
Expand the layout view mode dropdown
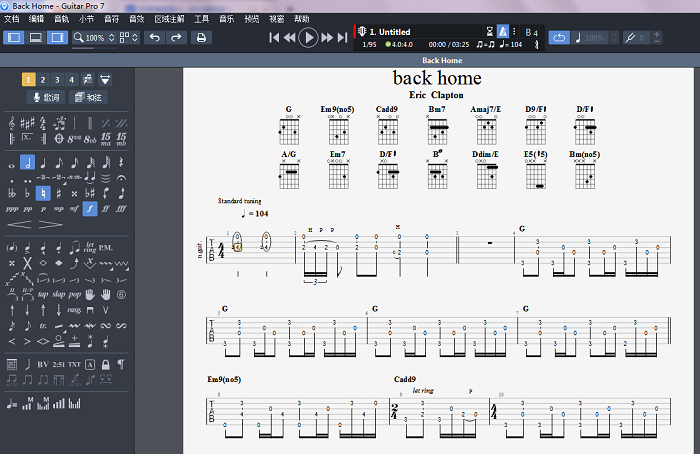(129, 38)
